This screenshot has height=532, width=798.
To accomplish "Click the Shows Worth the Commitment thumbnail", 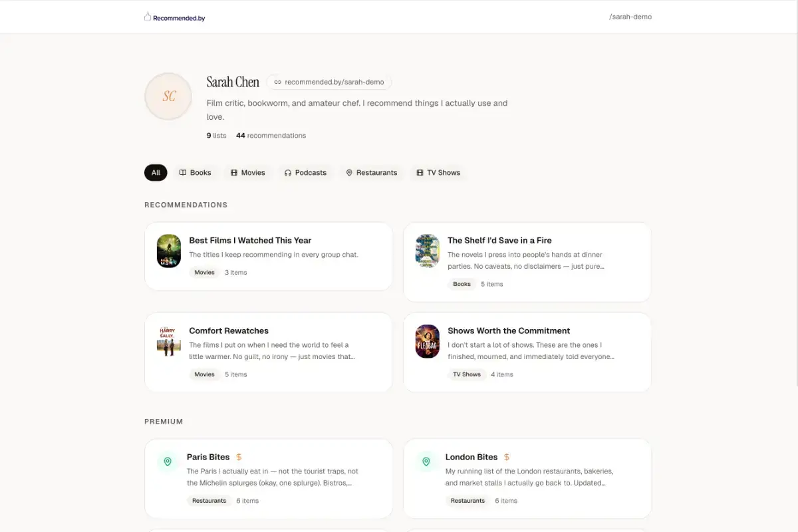I will [428, 341].
